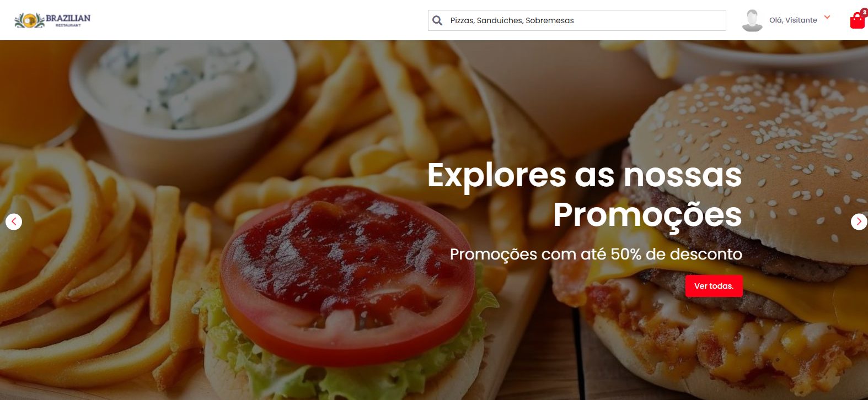
Task: Focus the 'Pizzas, Sanduiches, Sobremesas' search field
Action: pos(577,20)
